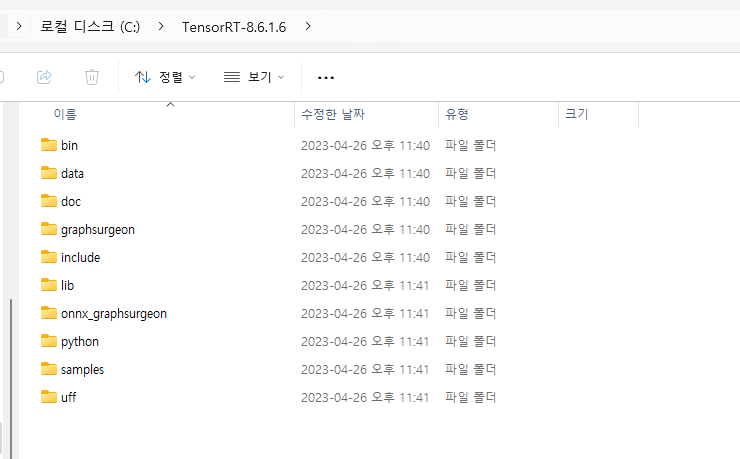The width and height of the screenshot is (740, 459).
Task: Select the onnx_graphsurgeon folder icon
Action: [49, 313]
